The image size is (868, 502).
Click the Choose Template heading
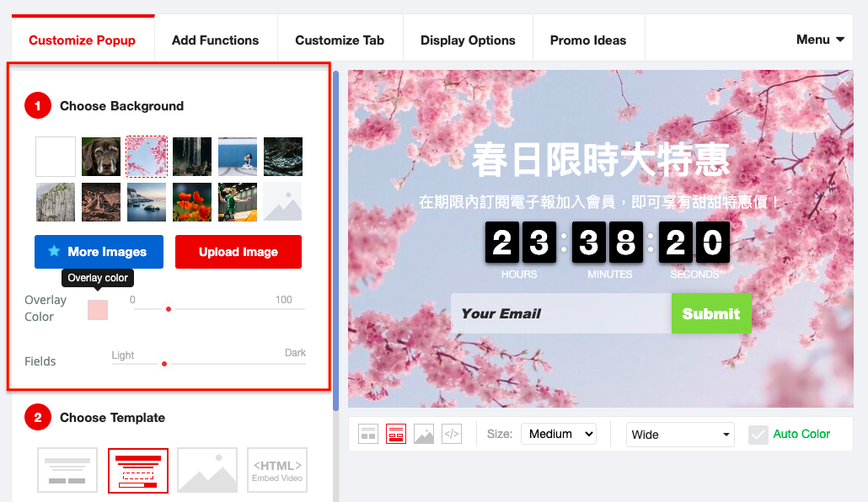(112, 417)
